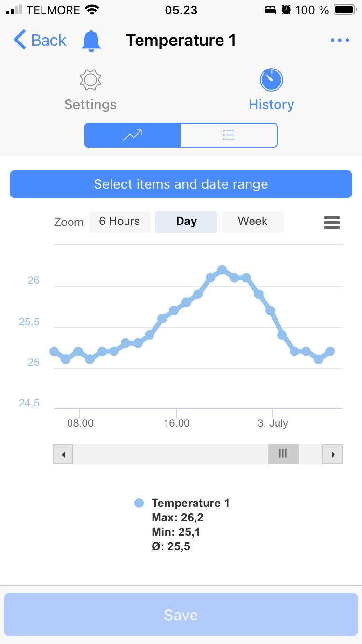Click the Save button

(181, 615)
